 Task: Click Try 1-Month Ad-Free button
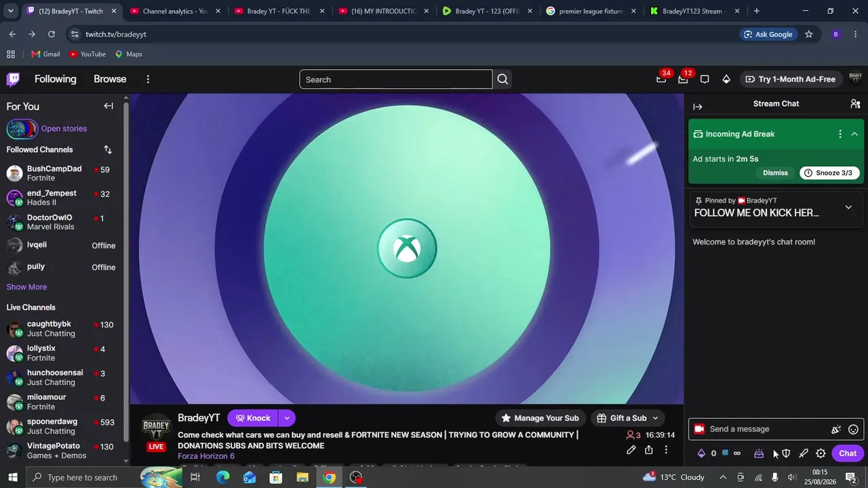(791, 79)
